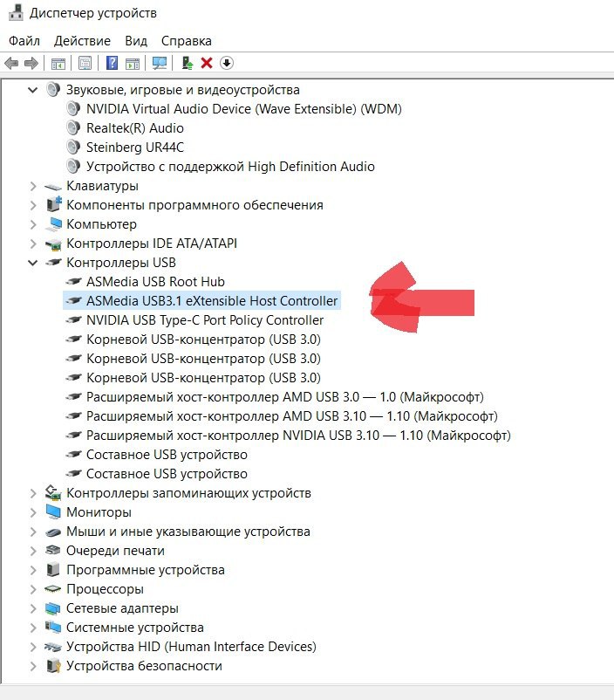
Task: Scan for hardware changes monitor icon
Action: pyautogui.click(x=160, y=63)
